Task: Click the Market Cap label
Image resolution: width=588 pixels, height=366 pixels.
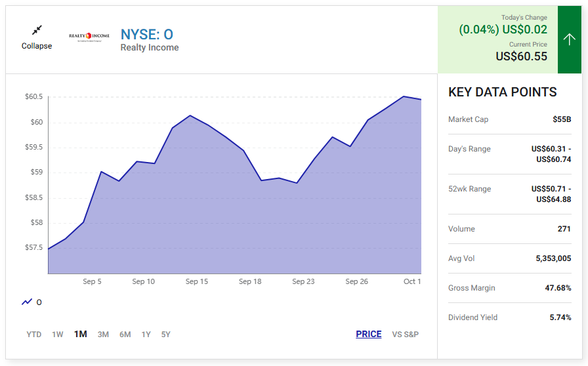Action: [469, 119]
